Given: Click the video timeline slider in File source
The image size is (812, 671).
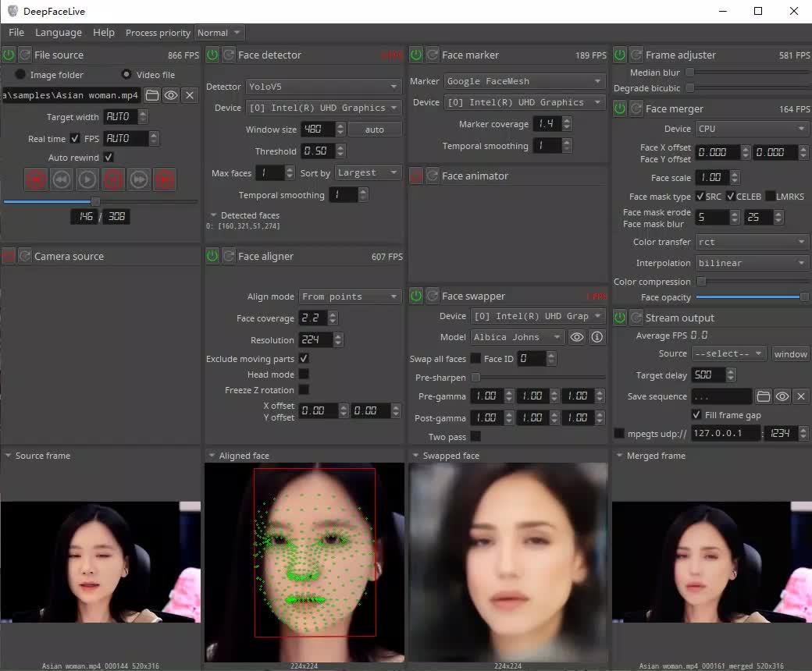Looking at the screenshot, I should pyautogui.click(x=95, y=201).
